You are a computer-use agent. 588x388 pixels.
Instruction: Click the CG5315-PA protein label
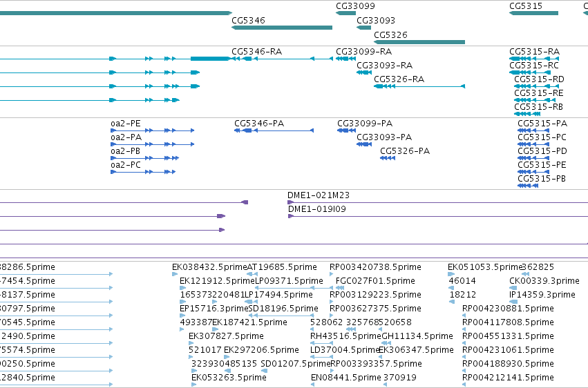pyautogui.click(x=542, y=124)
